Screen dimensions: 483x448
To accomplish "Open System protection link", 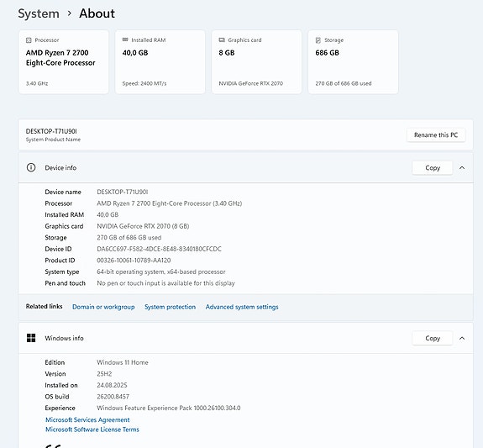I will [x=170, y=307].
